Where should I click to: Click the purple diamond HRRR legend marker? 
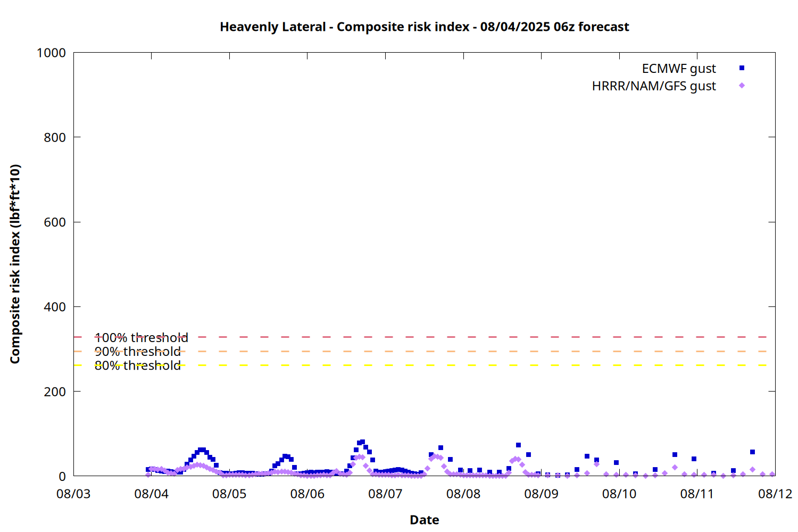pos(742,86)
